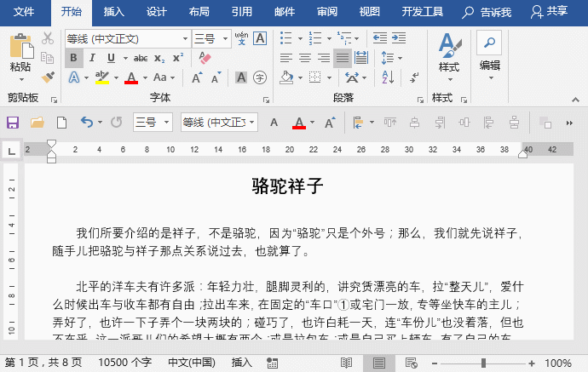Open the 布局 ribbon tab
Viewport: 588px width, 372px height.
click(x=199, y=12)
